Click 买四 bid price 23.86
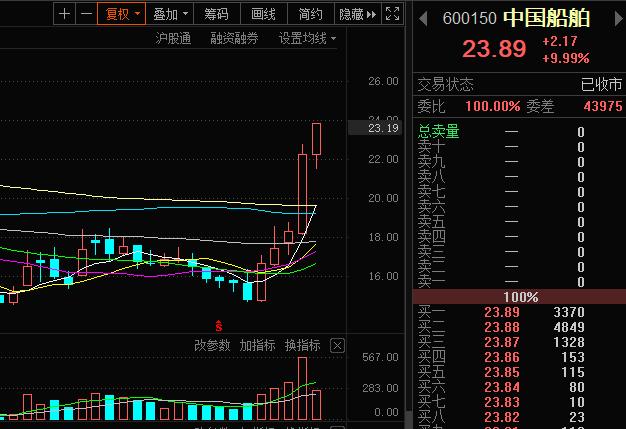This screenshot has width=626, height=429. click(502, 357)
